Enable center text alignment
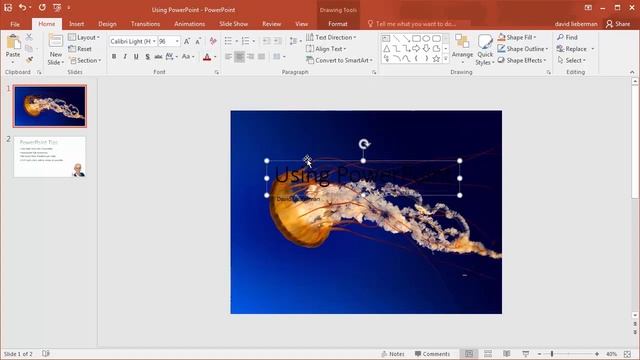The image size is (640, 360). click(x=240, y=56)
